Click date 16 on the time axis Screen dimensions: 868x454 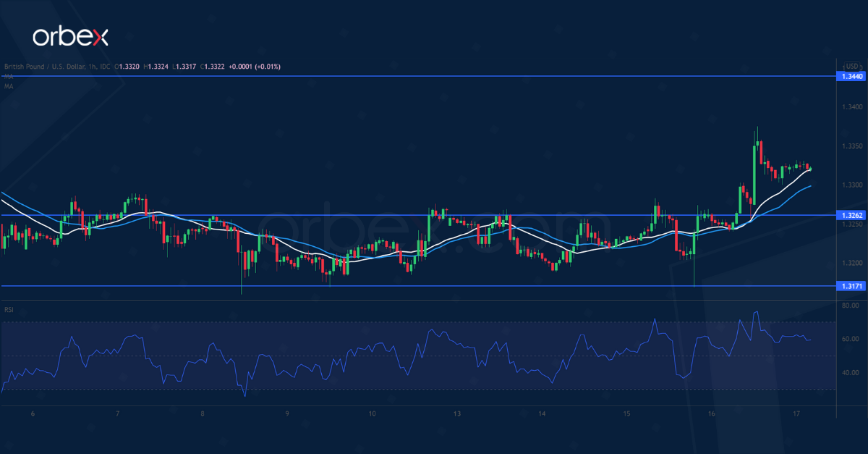712,413
